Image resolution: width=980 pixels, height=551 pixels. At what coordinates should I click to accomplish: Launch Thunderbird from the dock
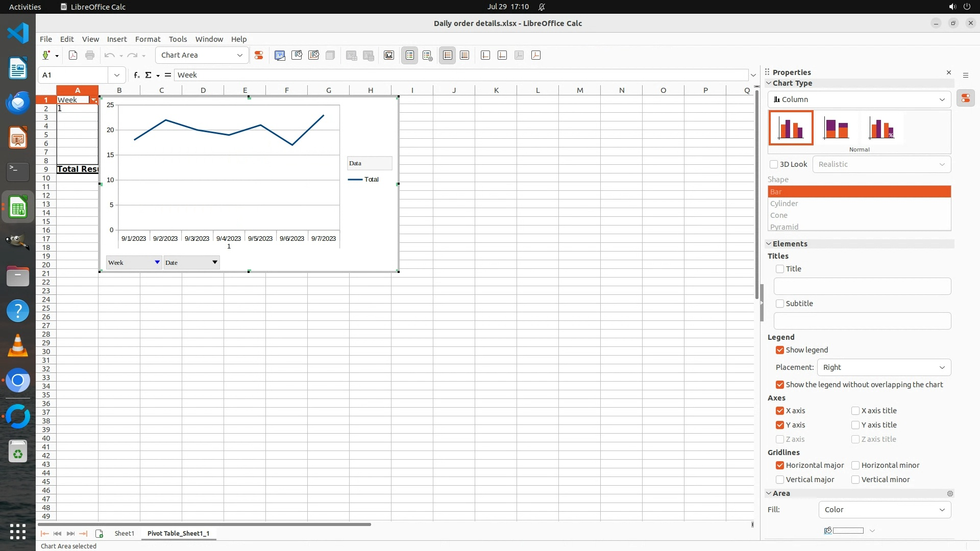[18, 103]
